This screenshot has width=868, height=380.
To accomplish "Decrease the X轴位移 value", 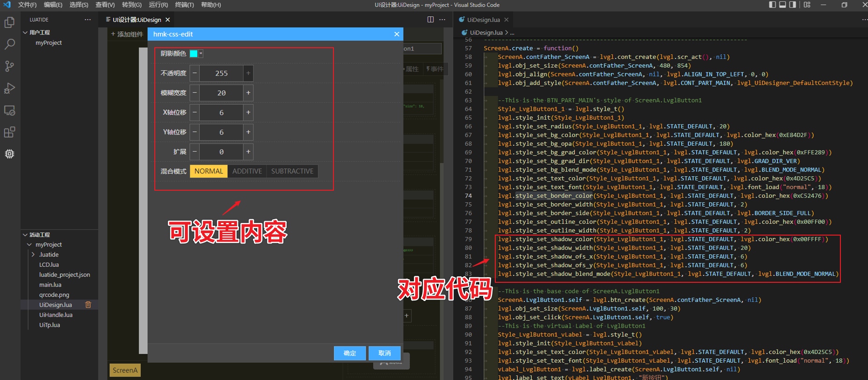I will 195,113.
